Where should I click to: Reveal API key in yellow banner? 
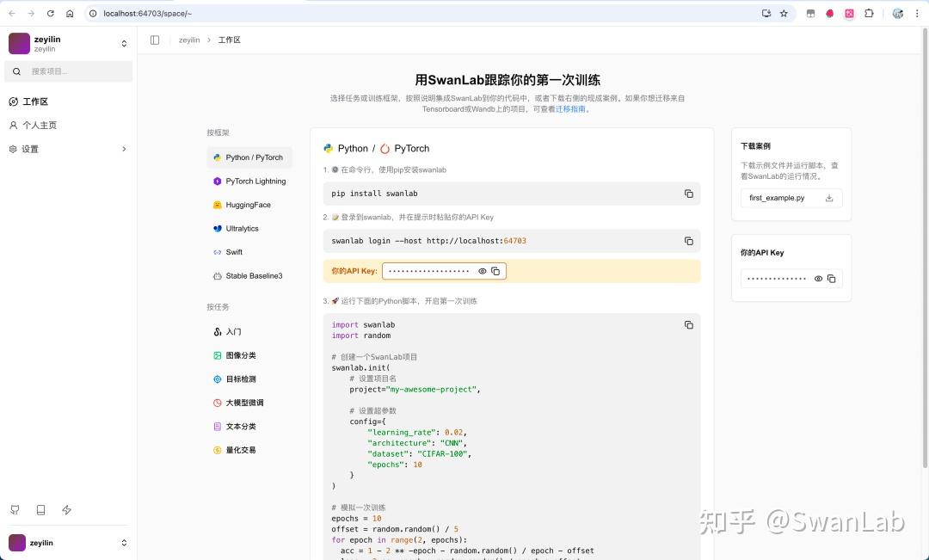(483, 272)
